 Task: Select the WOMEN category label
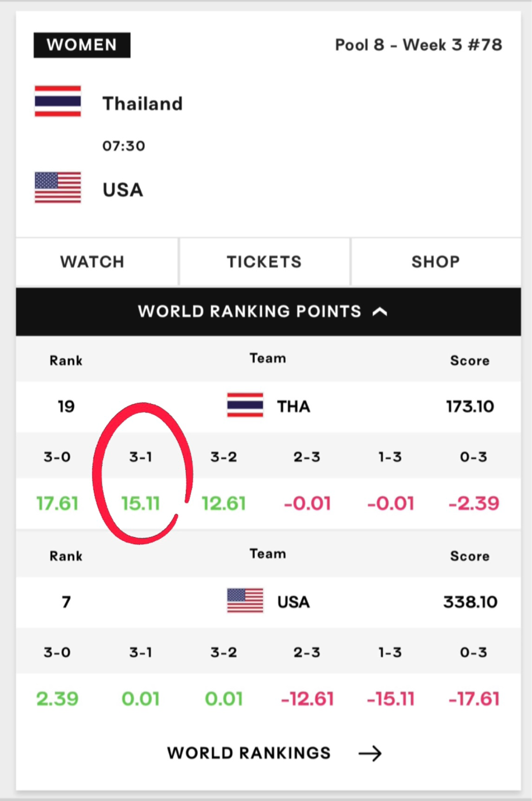click(x=82, y=45)
